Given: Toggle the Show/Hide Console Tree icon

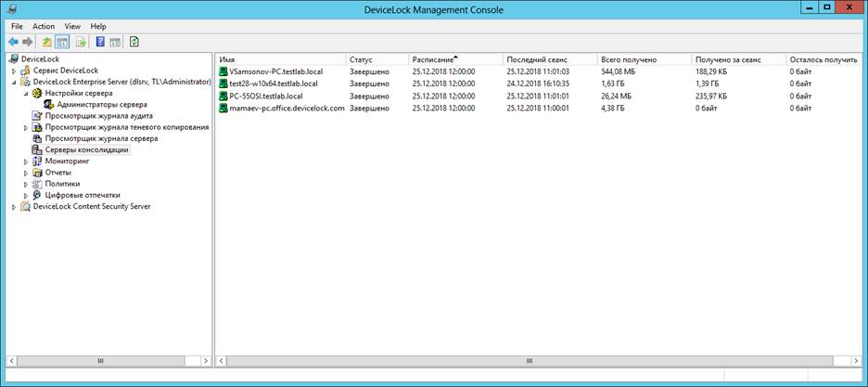Looking at the screenshot, I should pyautogui.click(x=62, y=42).
